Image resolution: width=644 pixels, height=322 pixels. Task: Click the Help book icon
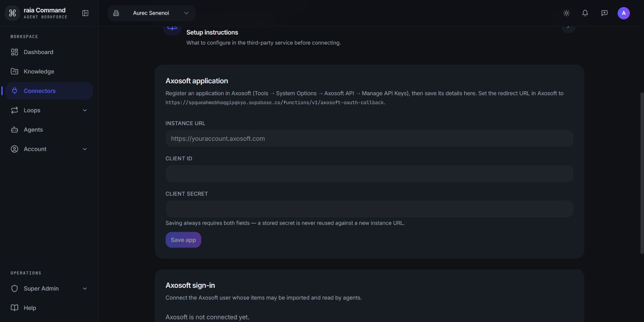pos(15,308)
